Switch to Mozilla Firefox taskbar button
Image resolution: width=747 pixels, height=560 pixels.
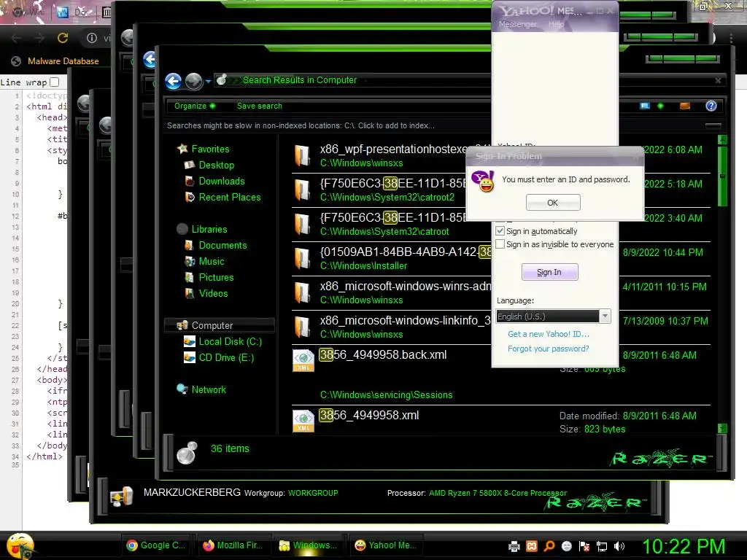233,545
